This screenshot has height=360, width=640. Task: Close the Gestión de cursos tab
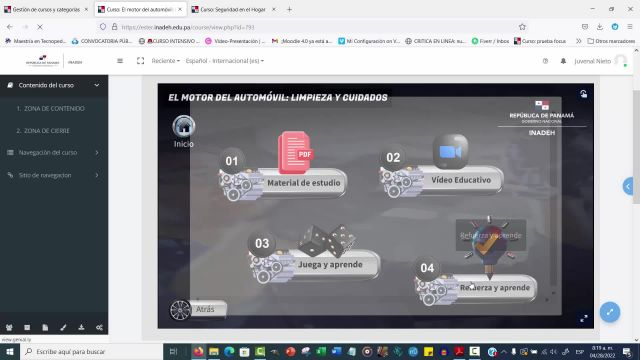[x=86, y=9]
